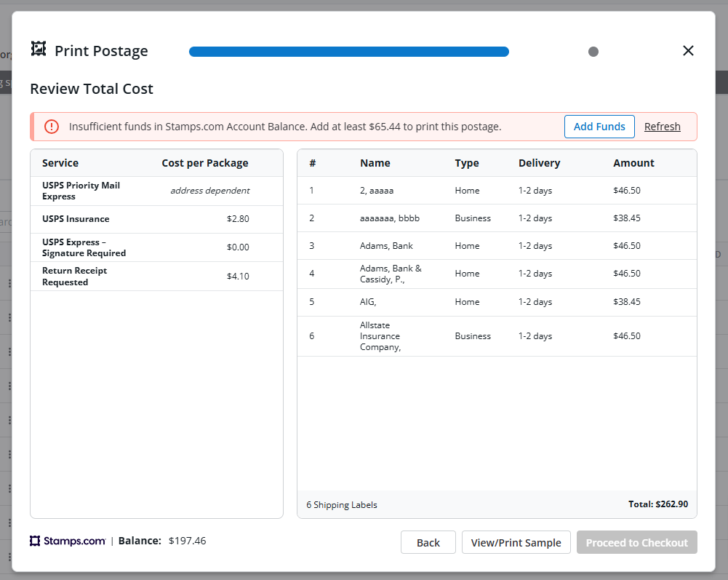The width and height of the screenshot is (728, 580).
Task: Click the Amount column header
Action: (x=633, y=163)
